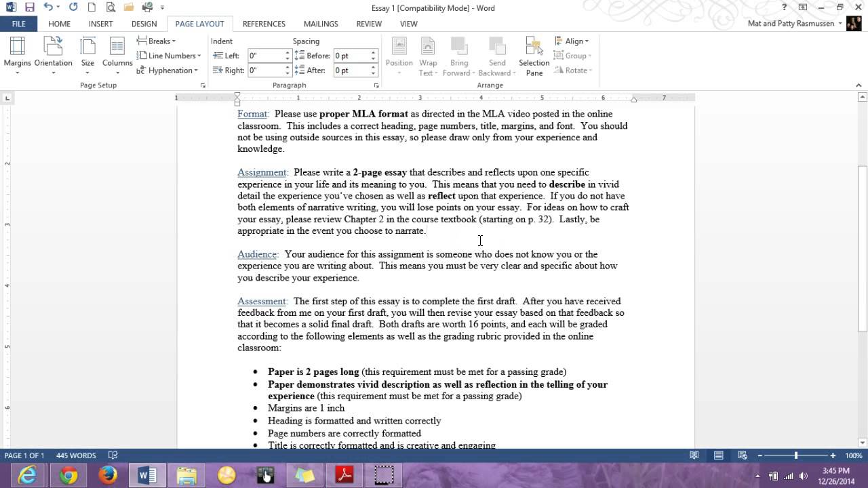Click the 100% zoom level
The width and height of the screenshot is (868, 488).
[853, 455]
